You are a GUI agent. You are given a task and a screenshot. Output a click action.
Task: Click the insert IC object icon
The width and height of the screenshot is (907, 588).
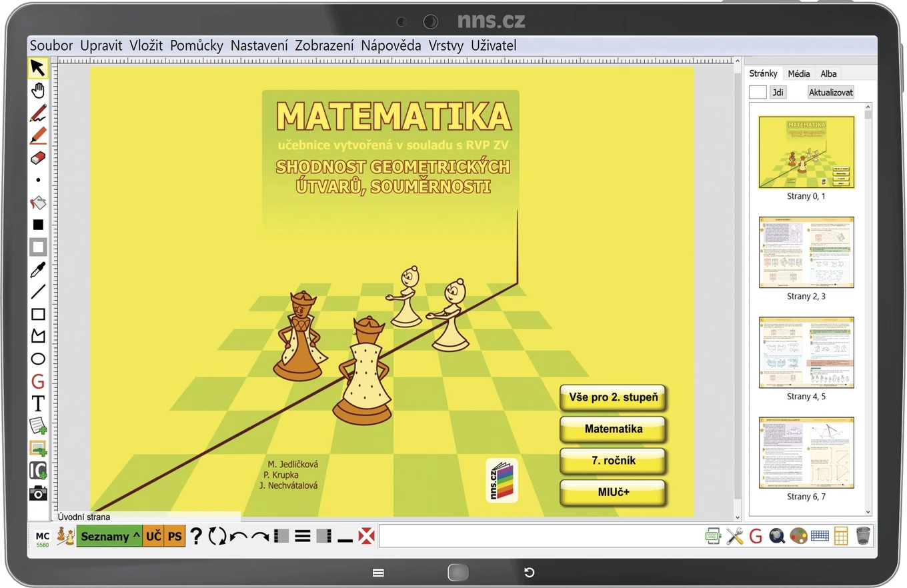(38, 471)
